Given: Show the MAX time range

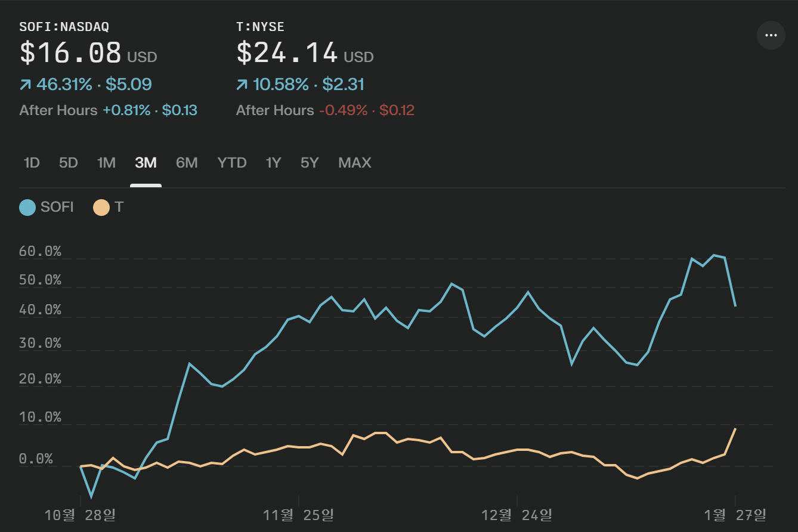Looking at the screenshot, I should [x=355, y=163].
